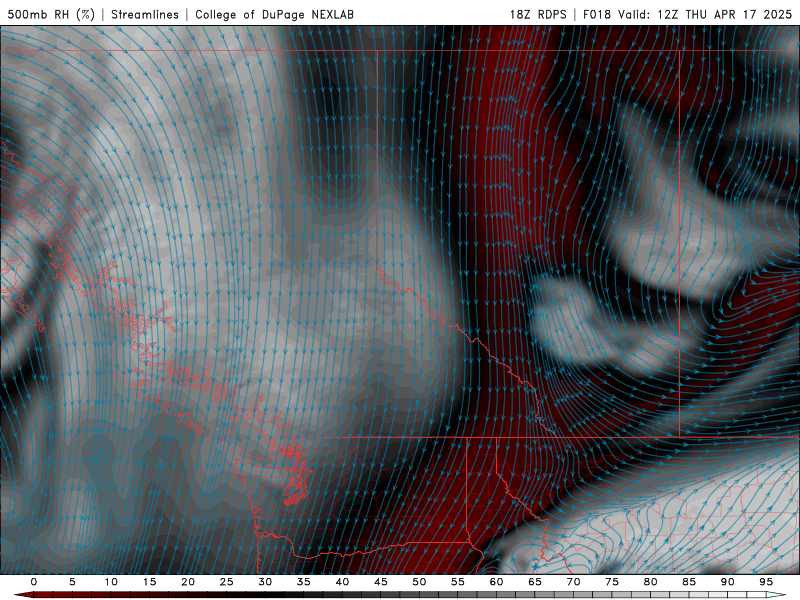This screenshot has width=800, height=600.
Task: Click the 75 label on the color scale
Action: click(x=612, y=582)
